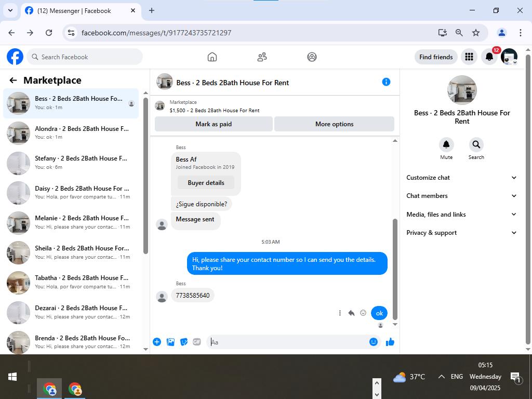Choose a sticker from the composer
Screen dimensions: 532x399
point(184,342)
